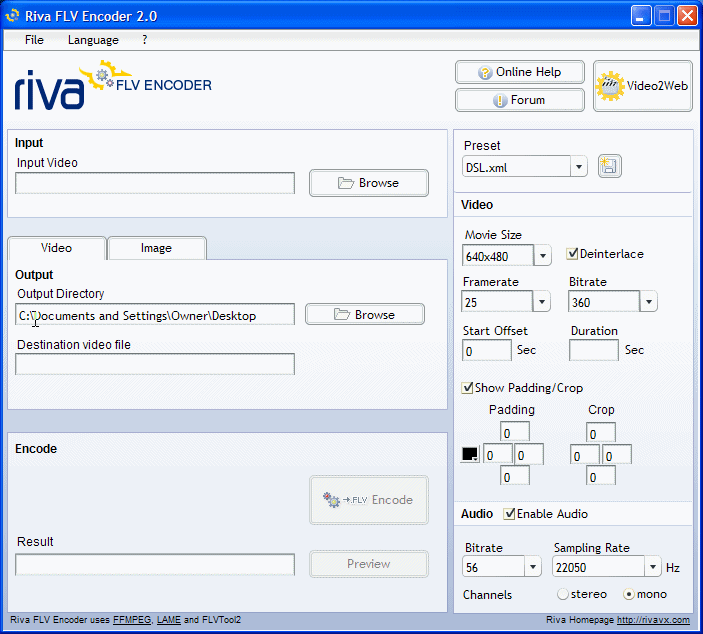Click the Destination video file field
The width and height of the screenshot is (703, 634).
point(155,364)
